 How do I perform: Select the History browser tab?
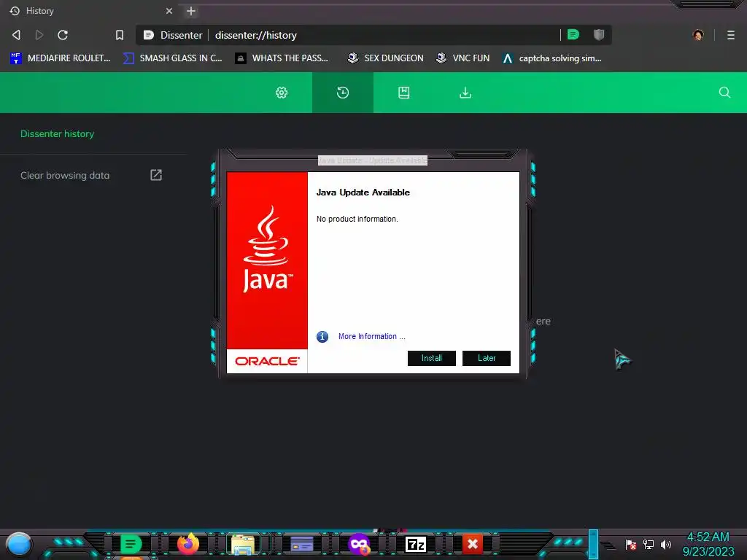(90, 11)
